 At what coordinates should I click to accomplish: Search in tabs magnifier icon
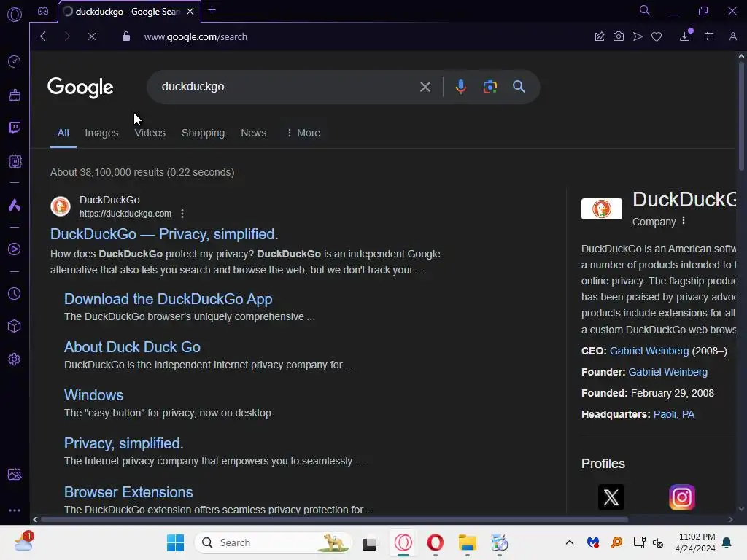(645, 10)
